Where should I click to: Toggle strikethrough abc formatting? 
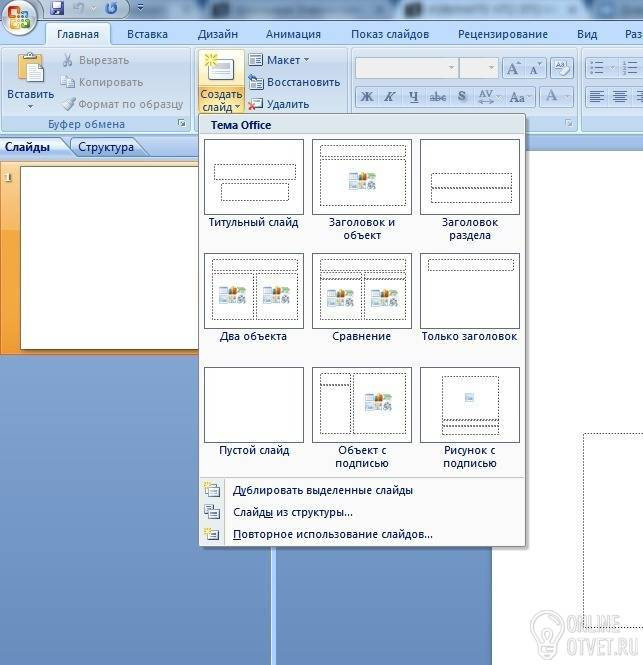[x=438, y=97]
